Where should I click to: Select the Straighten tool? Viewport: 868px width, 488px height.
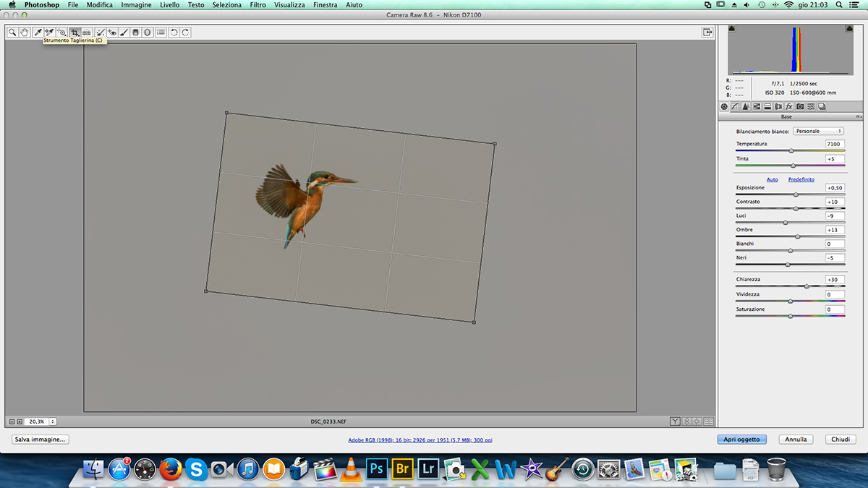(x=87, y=33)
